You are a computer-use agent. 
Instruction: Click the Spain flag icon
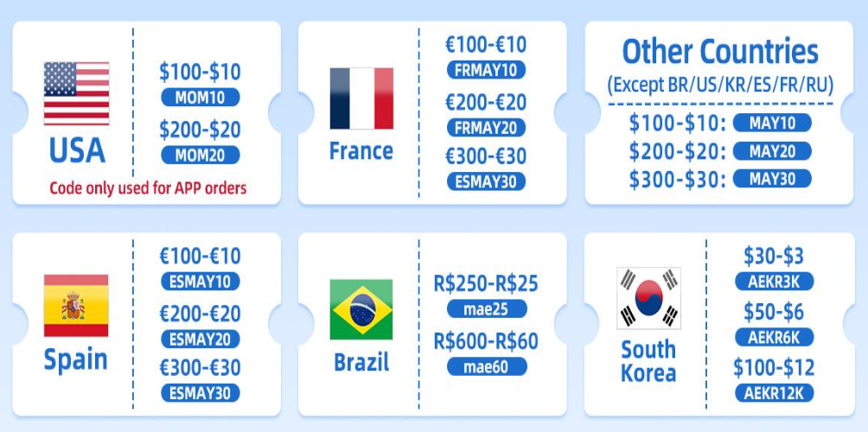(76, 305)
